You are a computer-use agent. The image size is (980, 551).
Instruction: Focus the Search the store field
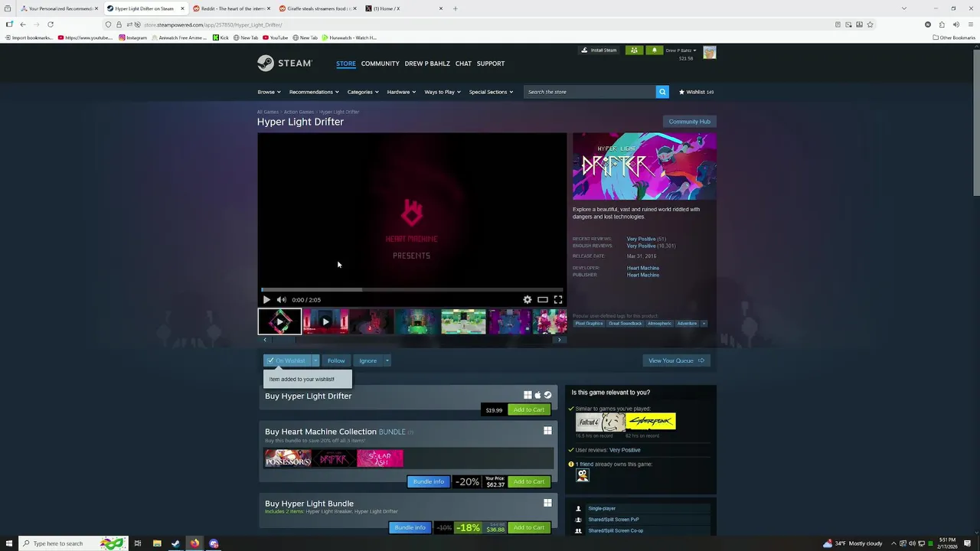[590, 92]
